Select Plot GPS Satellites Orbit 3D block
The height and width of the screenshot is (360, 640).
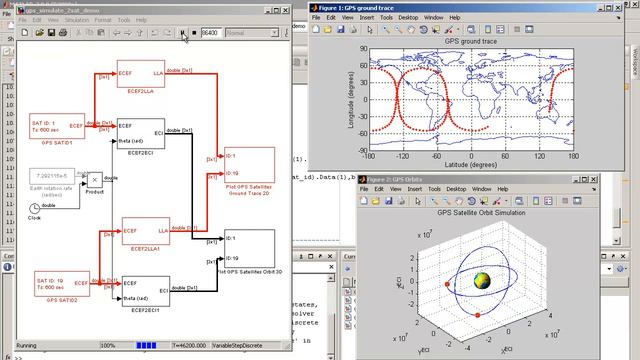tap(249, 249)
